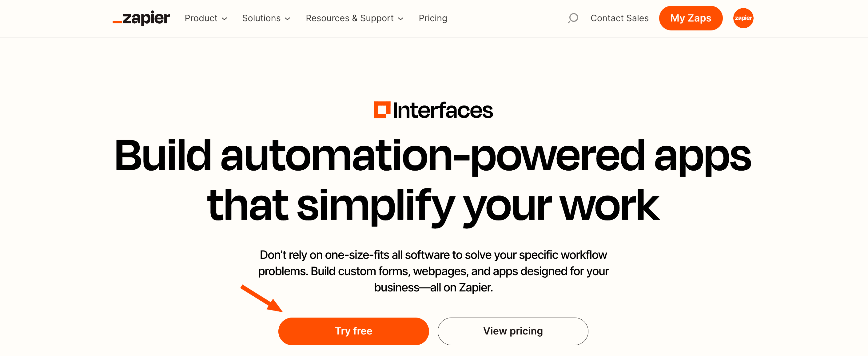Toggle the My Zaps orange button

(691, 18)
